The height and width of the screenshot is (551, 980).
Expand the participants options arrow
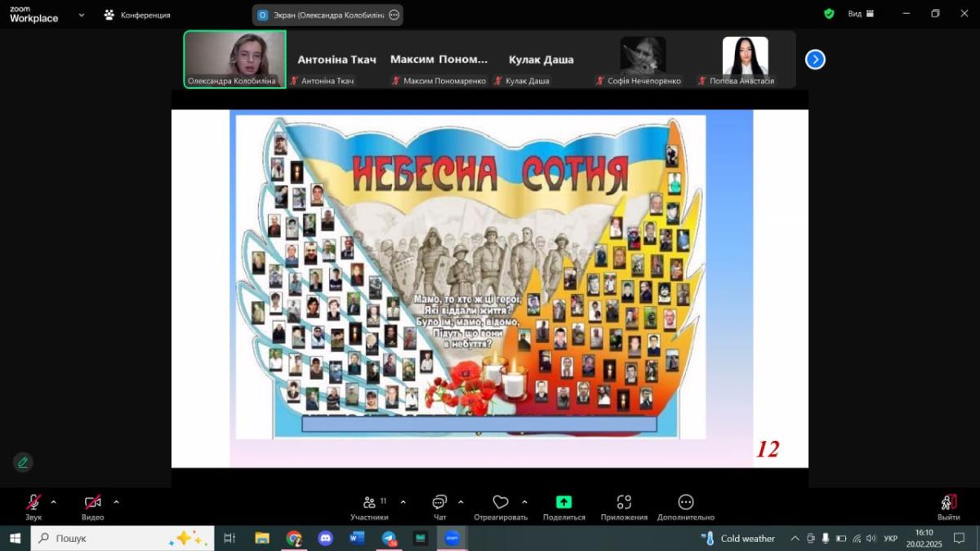point(403,502)
